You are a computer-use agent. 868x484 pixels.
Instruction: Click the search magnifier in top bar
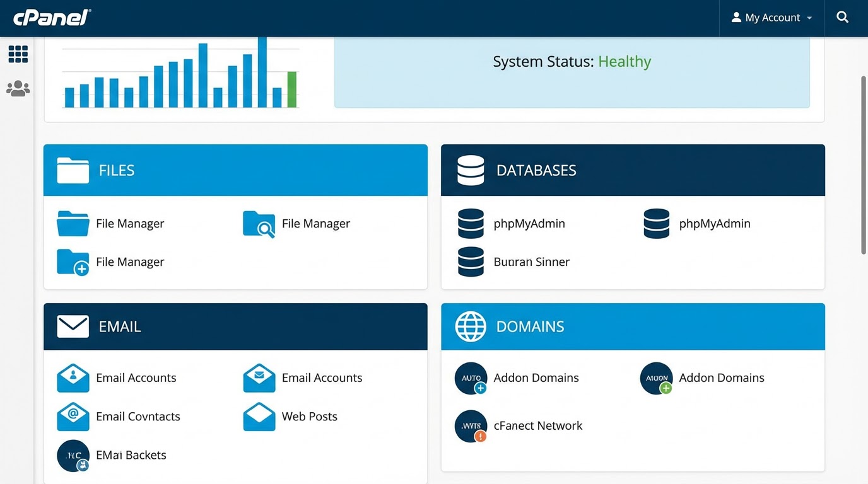[x=843, y=17]
